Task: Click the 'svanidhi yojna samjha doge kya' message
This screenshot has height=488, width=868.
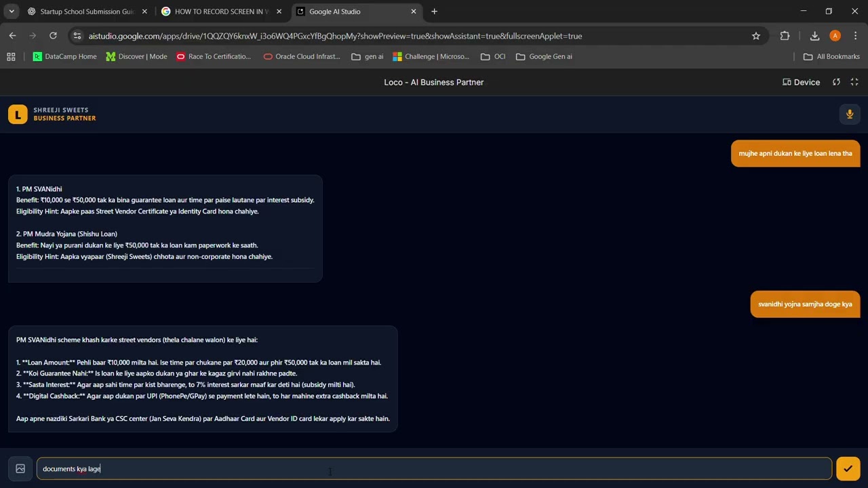Action: [805, 304]
